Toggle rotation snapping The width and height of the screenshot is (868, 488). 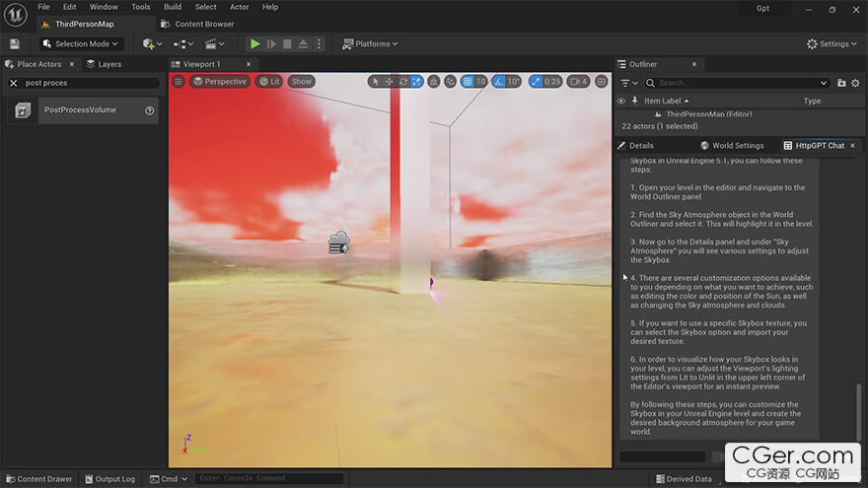click(499, 81)
